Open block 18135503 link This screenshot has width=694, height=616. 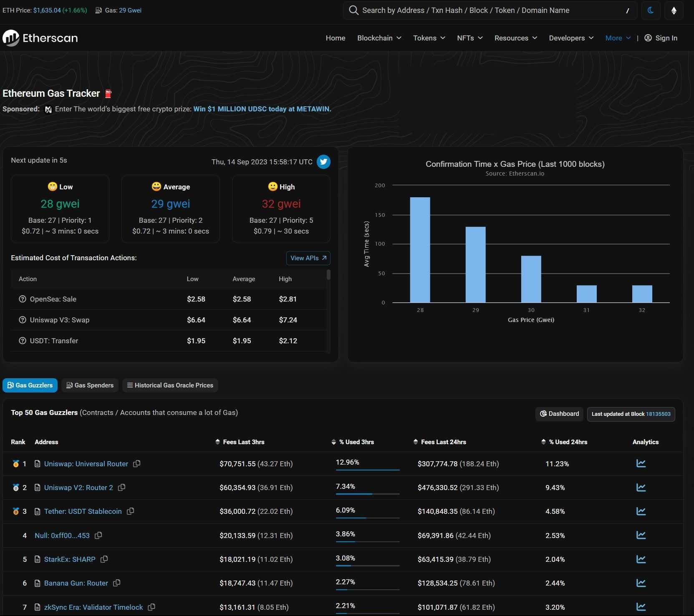[657, 414]
